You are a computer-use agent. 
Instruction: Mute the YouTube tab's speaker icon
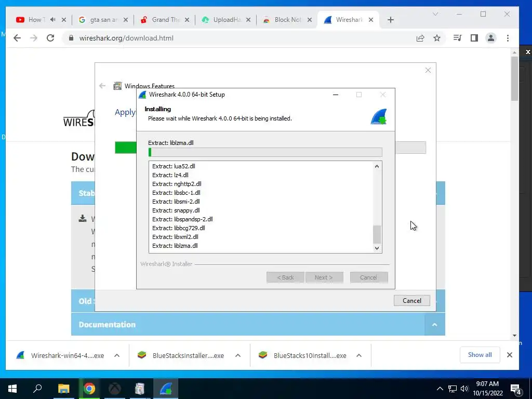(x=52, y=20)
